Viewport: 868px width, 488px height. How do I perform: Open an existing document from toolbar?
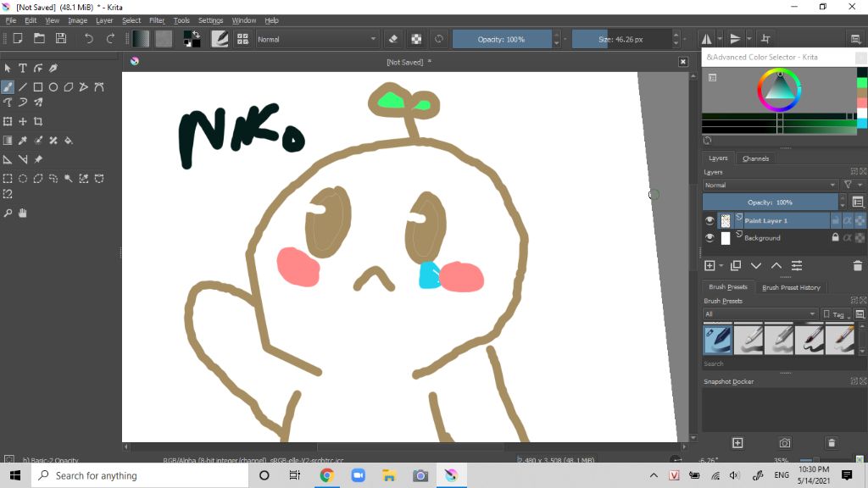tap(39, 39)
